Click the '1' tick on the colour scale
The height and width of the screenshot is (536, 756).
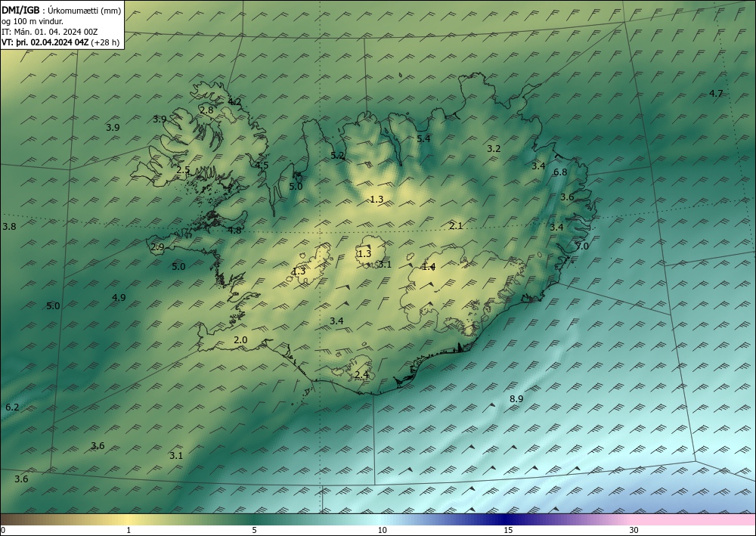pos(129,530)
